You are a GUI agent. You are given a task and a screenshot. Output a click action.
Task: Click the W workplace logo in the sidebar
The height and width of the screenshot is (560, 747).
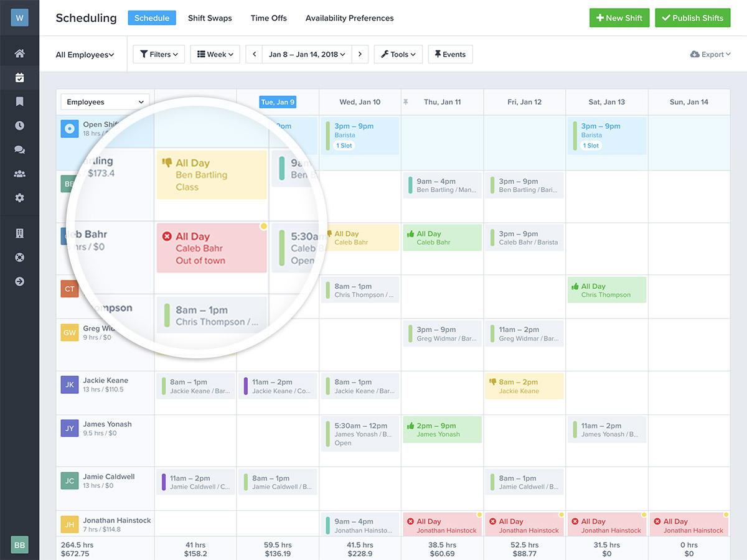19,17
